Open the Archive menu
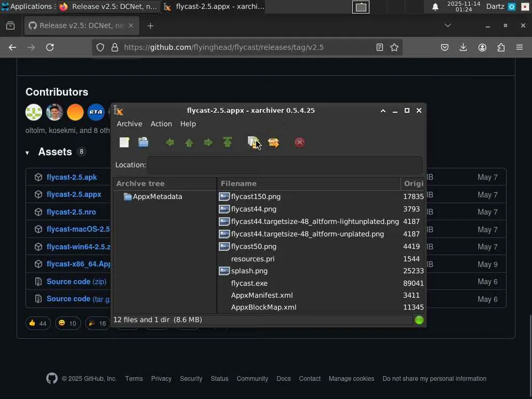Image resolution: width=532 pixels, height=399 pixels. click(129, 124)
